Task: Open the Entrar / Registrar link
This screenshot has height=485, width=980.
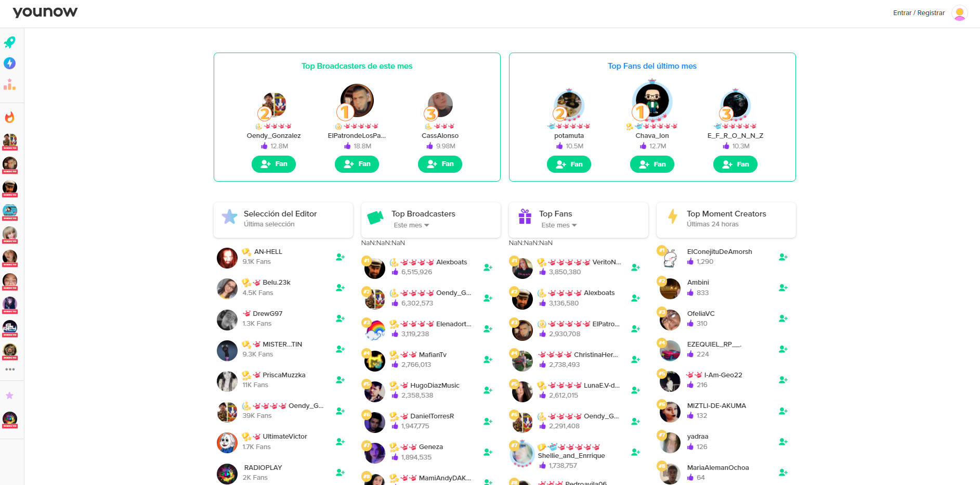Action: pos(919,13)
